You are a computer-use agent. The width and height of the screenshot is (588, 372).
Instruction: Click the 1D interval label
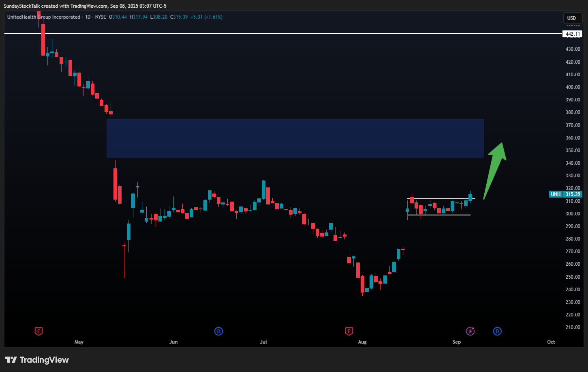[88, 17]
